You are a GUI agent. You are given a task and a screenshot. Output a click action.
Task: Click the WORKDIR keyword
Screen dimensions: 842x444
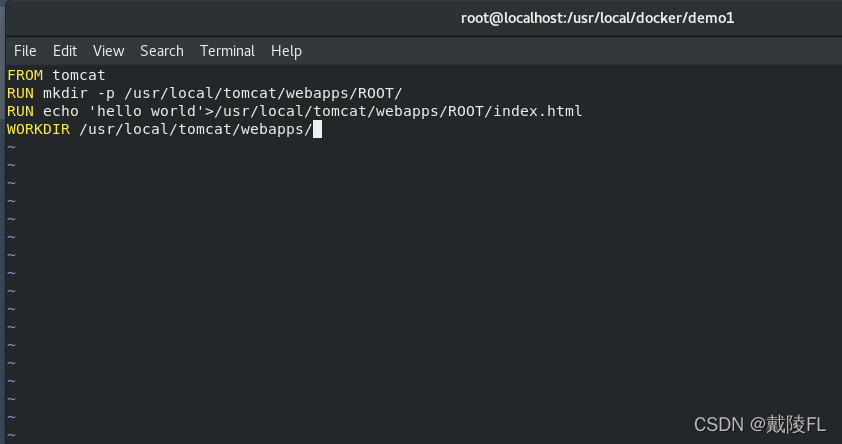pos(38,129)
